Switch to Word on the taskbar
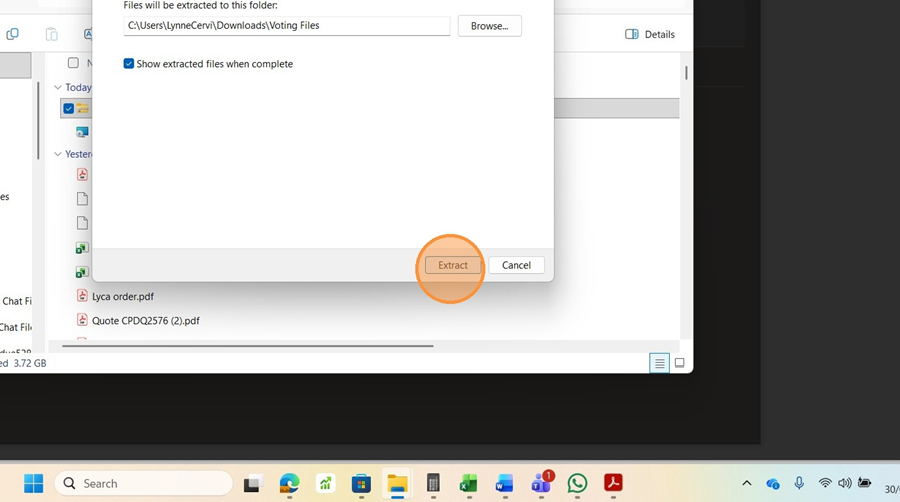This screenshot has width=900, height=502. pyautogui.click(x=505, y=484)
